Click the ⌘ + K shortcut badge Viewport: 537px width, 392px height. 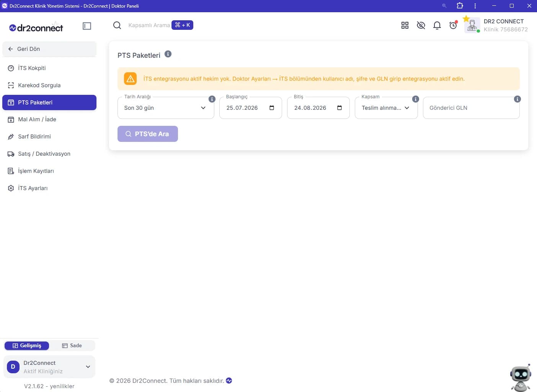[x=182, y=25]
